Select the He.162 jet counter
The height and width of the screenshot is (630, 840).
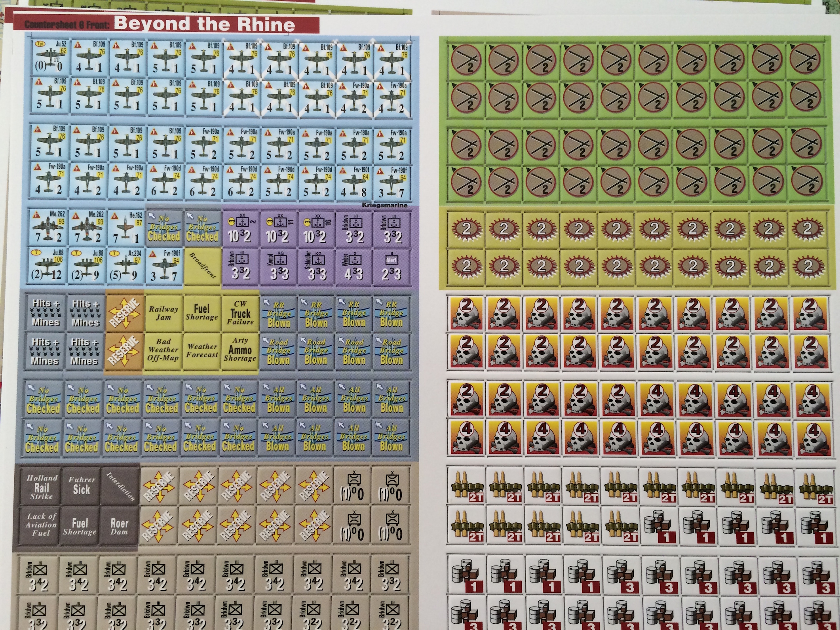(125, 227)
